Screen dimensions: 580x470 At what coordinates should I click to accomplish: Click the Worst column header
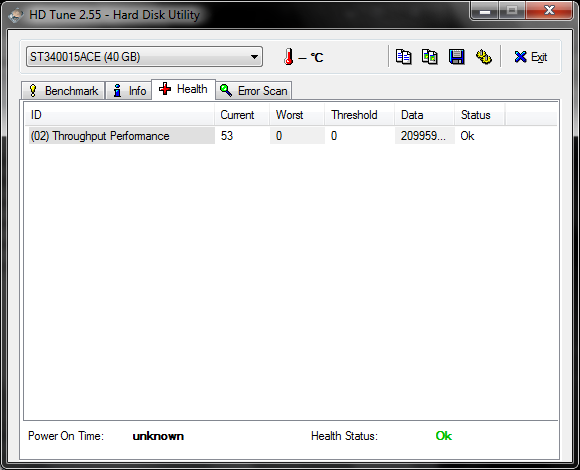point(297,115)
